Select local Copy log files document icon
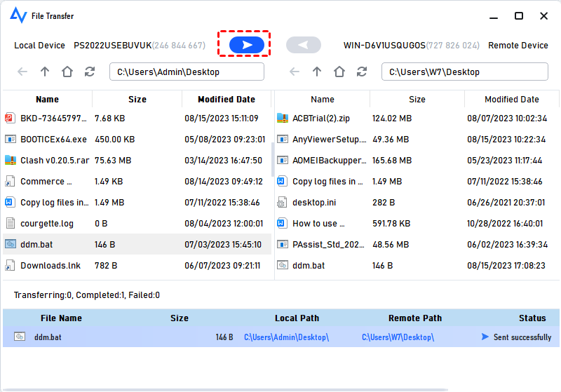This screenshot has height=392, width=561. click(10, 203)
